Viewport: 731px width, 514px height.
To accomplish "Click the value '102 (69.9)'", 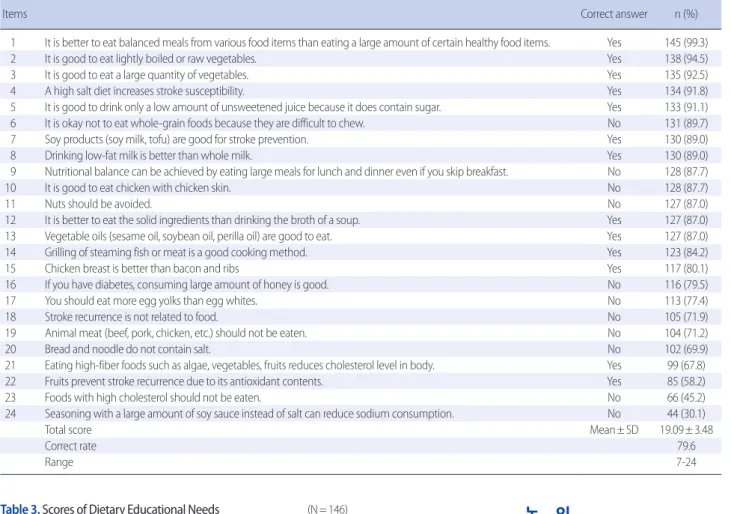I will [686, 349].
